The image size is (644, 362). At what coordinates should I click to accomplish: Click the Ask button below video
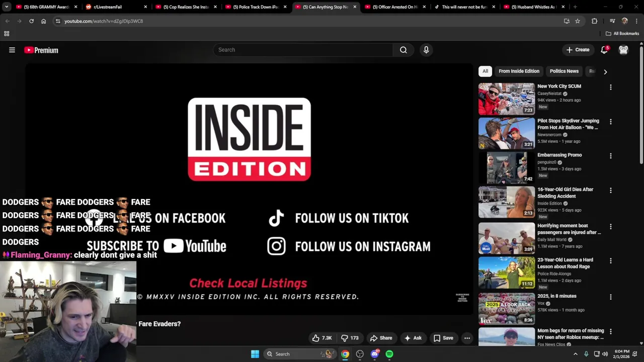point(413,338)
